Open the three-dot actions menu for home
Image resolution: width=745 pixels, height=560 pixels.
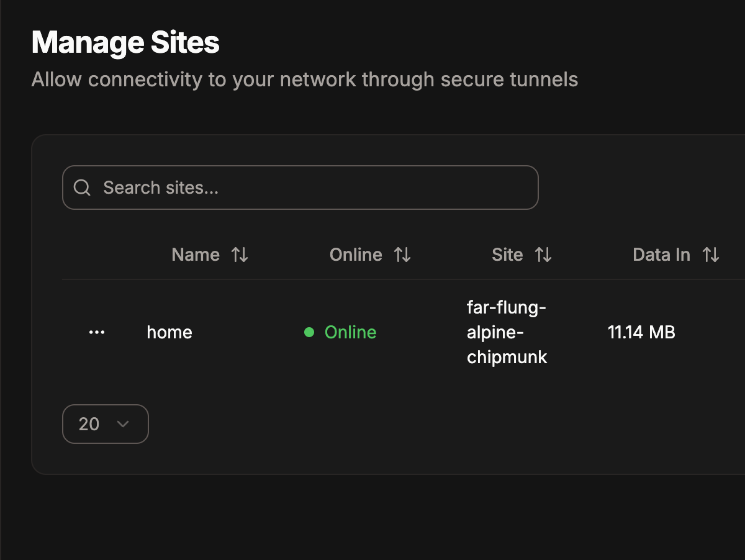(97, 332)
